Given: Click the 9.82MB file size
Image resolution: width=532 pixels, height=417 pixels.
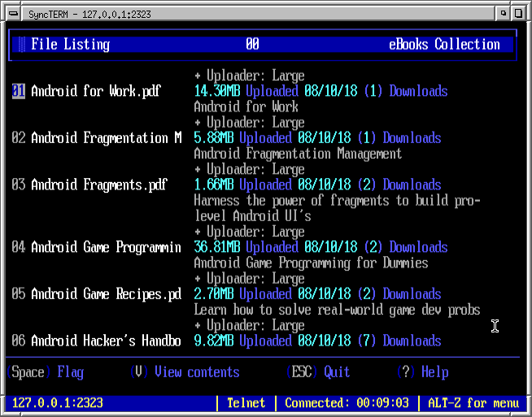Looking at the screenshot, I should pos(214,341).
